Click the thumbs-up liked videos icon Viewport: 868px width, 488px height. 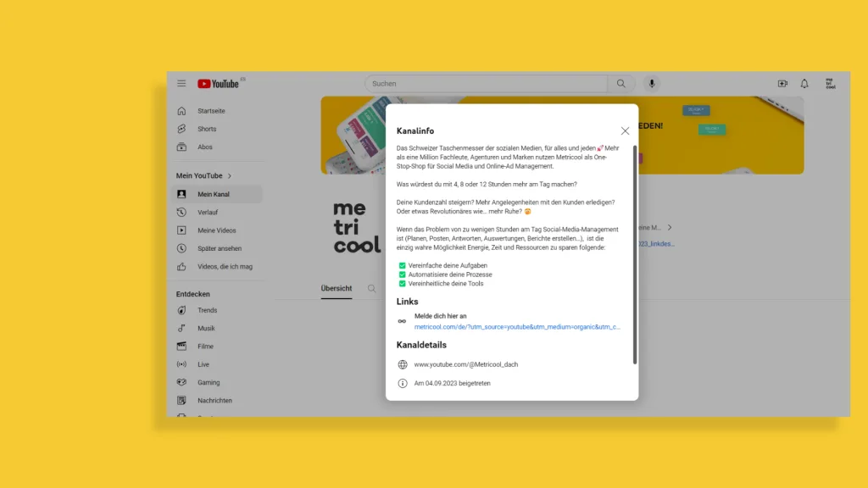(x=181, y=267)
